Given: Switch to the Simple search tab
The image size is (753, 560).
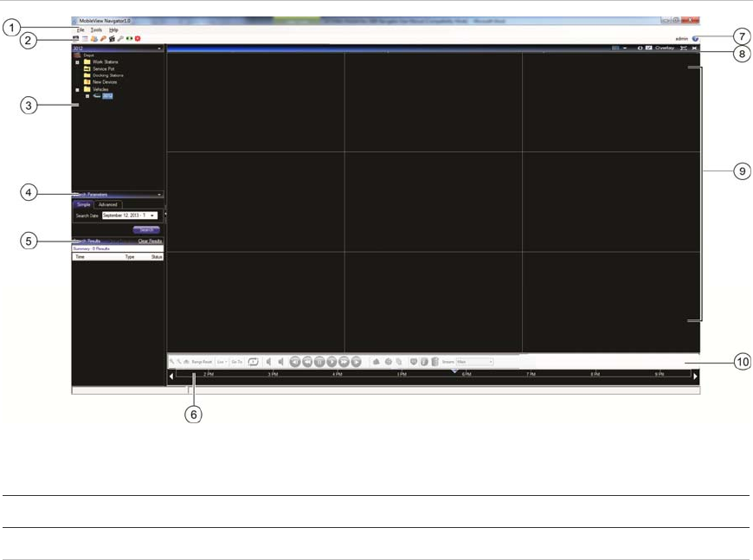Looking at the screenshot, I should click(x=84, y=204).
